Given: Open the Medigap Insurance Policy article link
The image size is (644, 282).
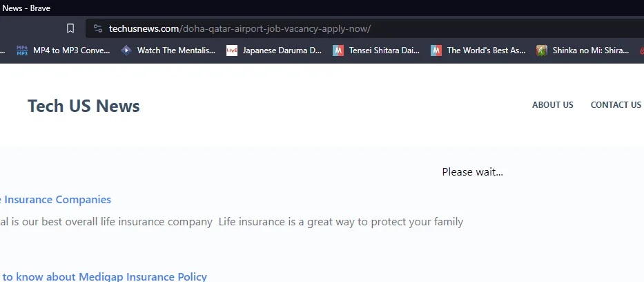Looking at the screenshot, I should (104, 276).
